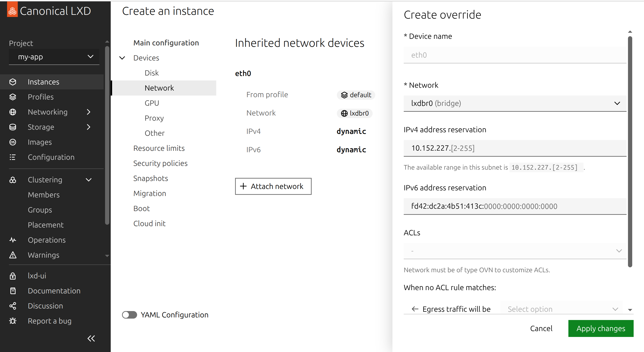This screenshot has width=644, height=352.
Task: Click the Warnings triangle icon in the sidebar
Action: coord(13,255)
